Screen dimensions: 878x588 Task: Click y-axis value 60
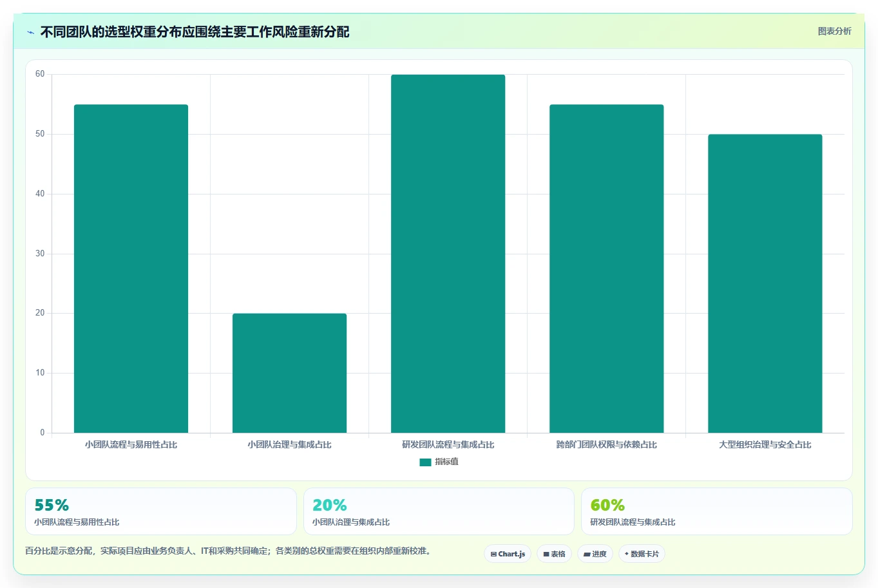[40, 74]
